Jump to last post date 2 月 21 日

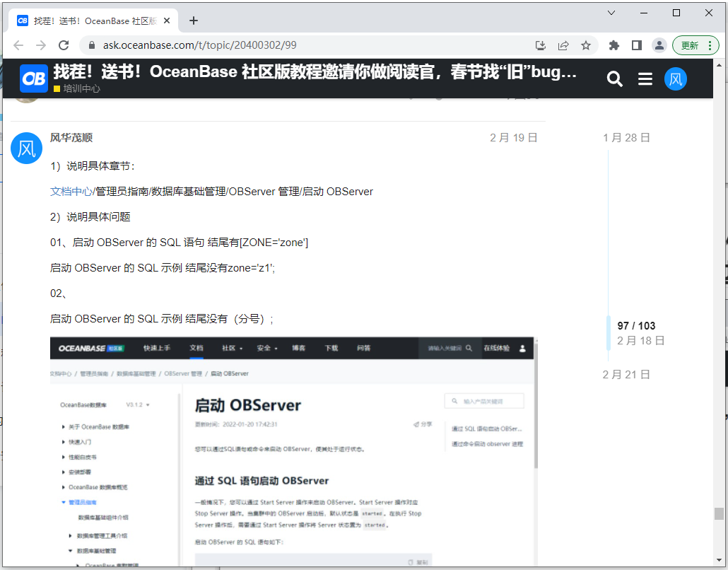click(x=626, y=374)
